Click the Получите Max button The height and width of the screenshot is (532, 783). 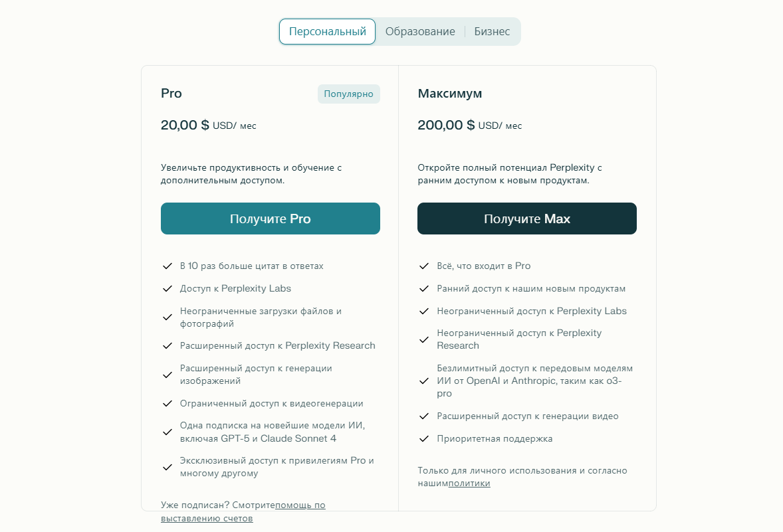click(526, 219)
